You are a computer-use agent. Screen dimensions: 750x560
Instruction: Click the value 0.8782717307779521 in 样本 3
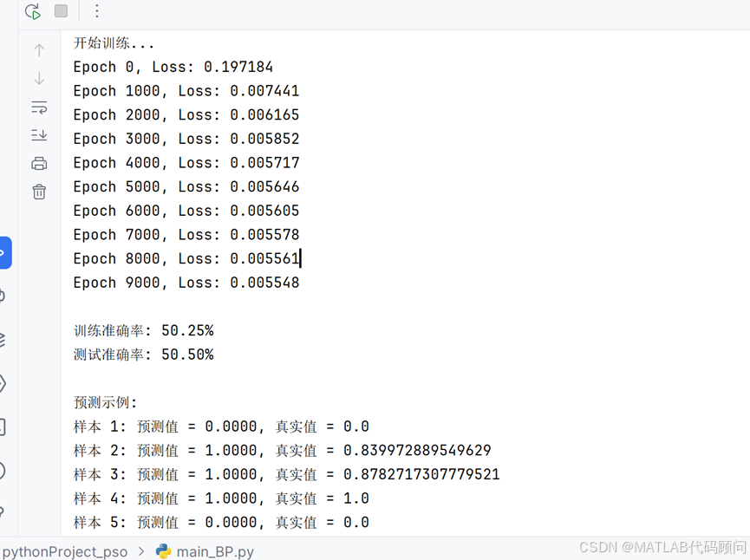tap(421, 474)
